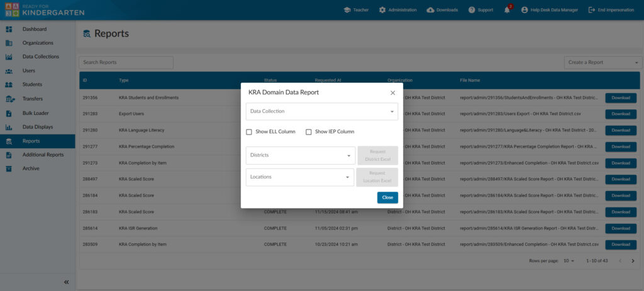
Task: Click the Type column header
Action: (124, 80)
